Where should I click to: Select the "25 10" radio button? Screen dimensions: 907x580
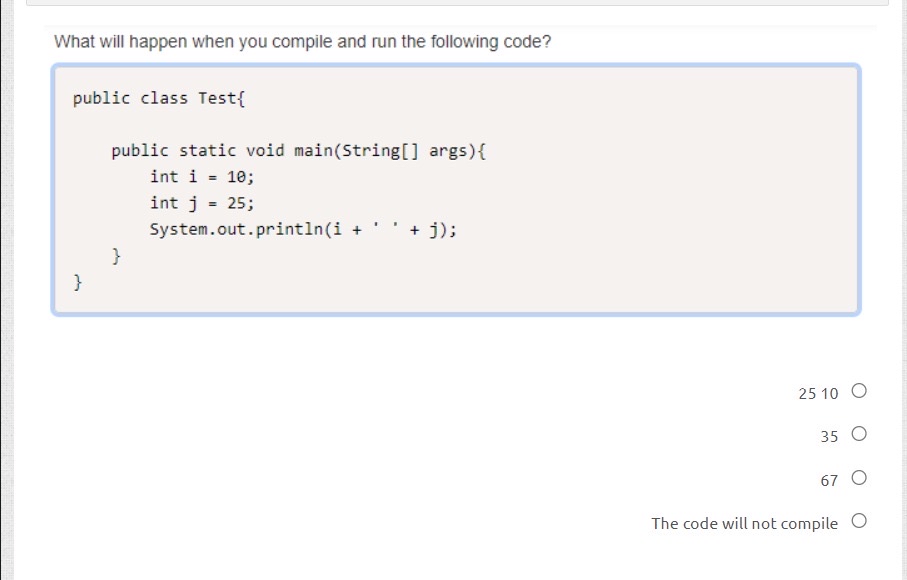pos(858,392)
